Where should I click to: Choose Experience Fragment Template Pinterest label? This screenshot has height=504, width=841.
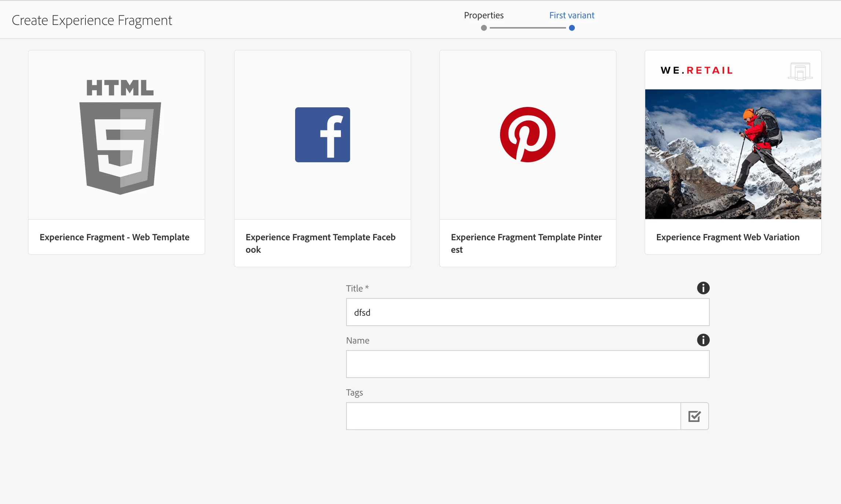pyautogui.click(x=526, y=243)
